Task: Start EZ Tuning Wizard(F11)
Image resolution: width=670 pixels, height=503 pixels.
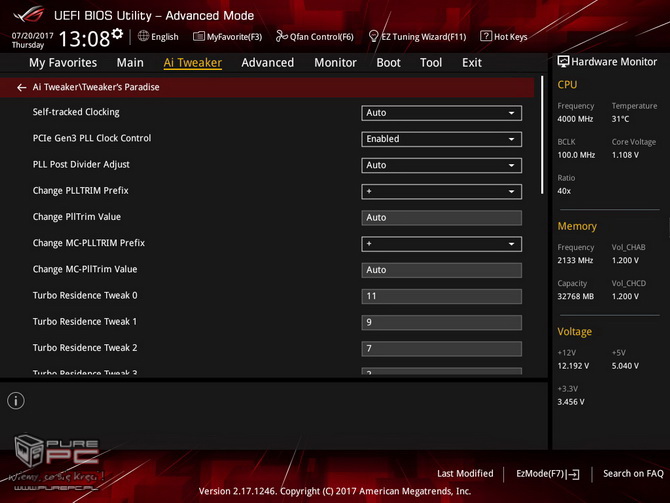Action: click(x=417, y=37)
